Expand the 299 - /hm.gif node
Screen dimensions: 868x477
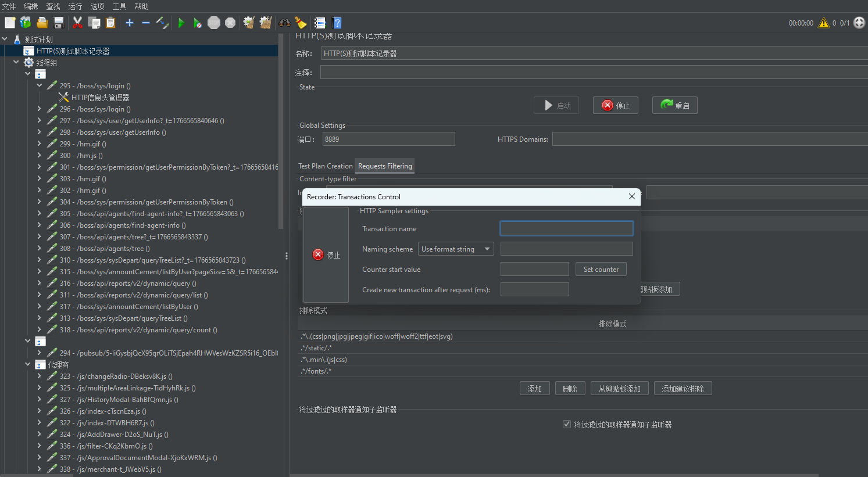coord(40,144)
